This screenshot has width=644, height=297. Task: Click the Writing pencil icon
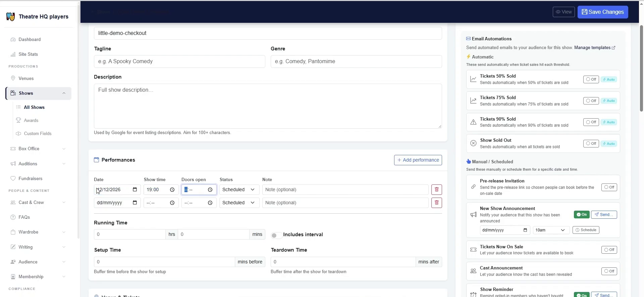pyautogui.click(x=13, y=247)
